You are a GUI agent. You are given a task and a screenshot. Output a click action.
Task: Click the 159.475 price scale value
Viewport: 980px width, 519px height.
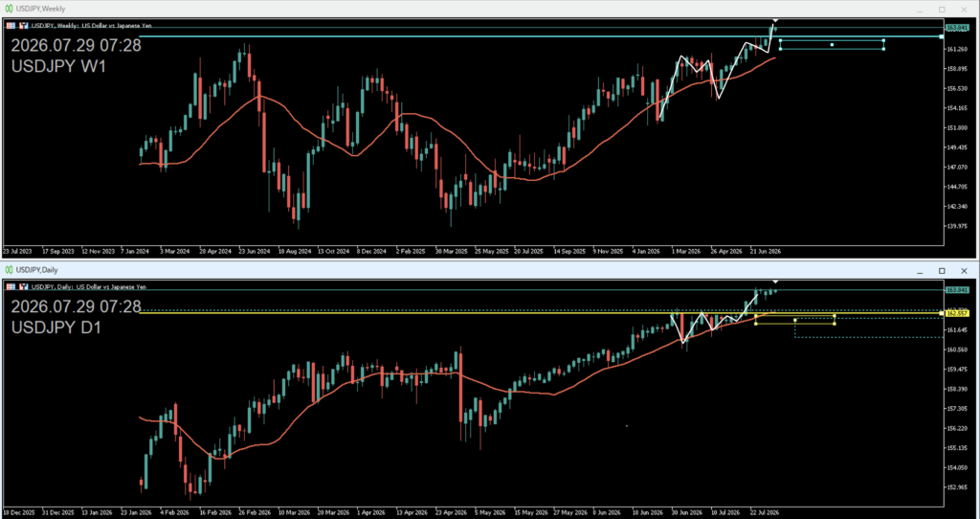tap(956, 369)
